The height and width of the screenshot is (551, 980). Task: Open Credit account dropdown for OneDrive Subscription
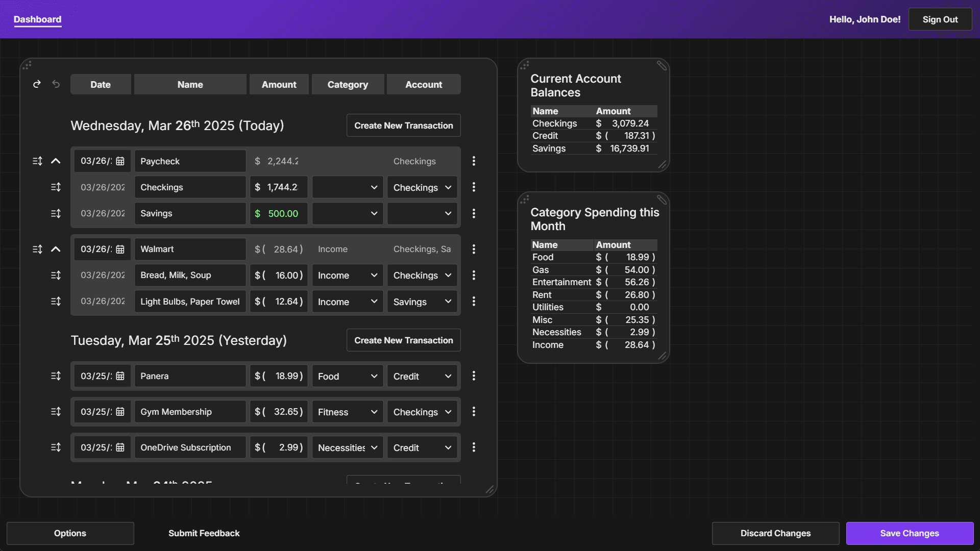pos(422,447)
